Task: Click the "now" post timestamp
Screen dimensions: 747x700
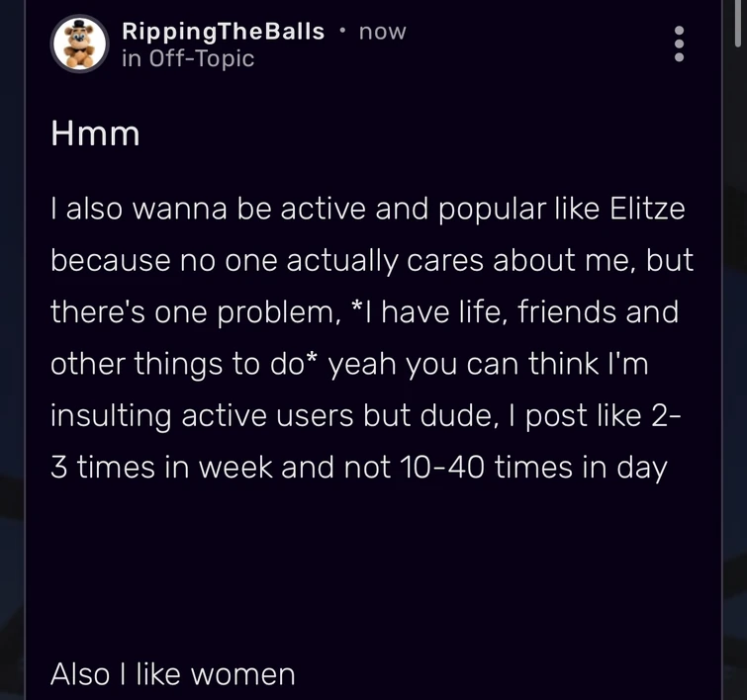Action: coord(383,31)
